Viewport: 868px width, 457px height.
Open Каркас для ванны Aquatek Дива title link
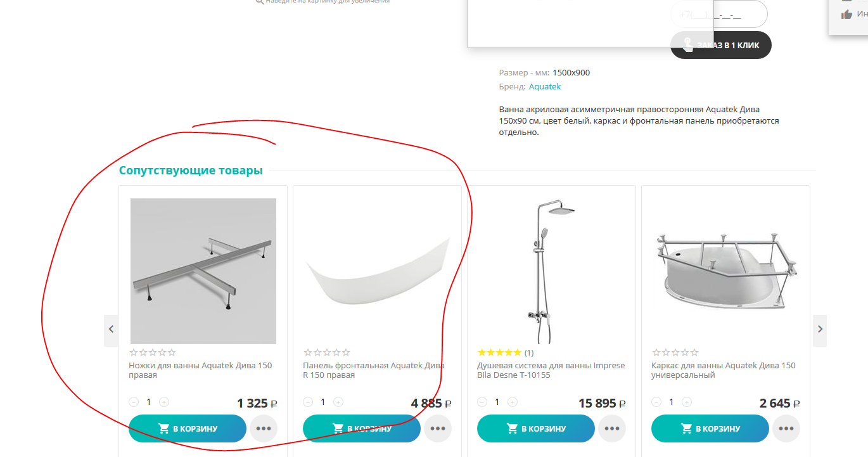coord(724,370)
